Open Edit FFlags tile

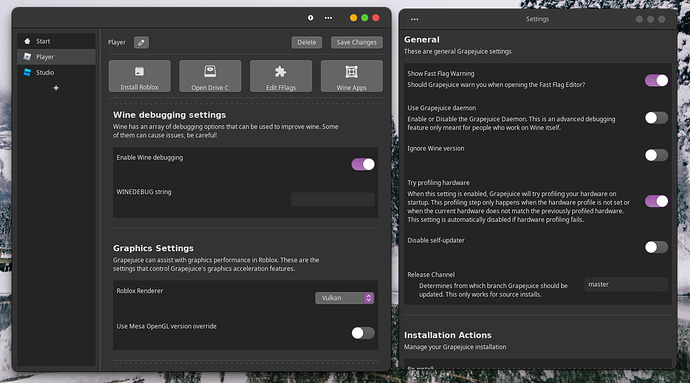281,76
